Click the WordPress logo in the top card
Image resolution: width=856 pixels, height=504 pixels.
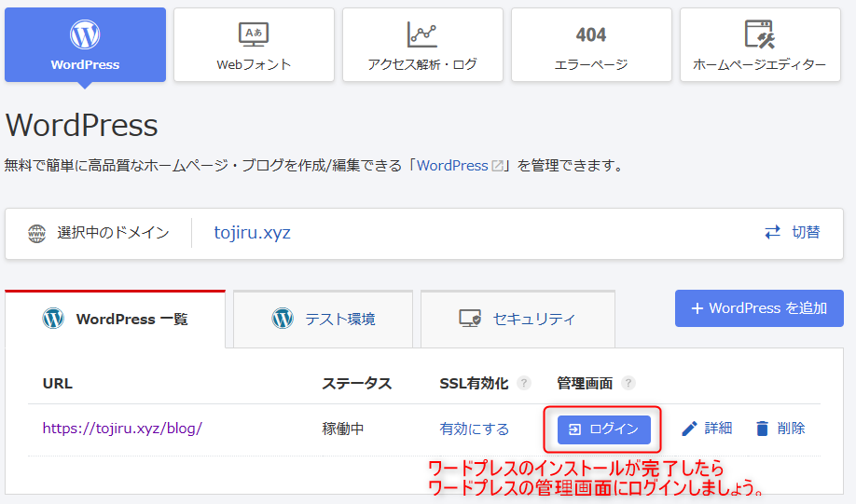coord(85,34)
